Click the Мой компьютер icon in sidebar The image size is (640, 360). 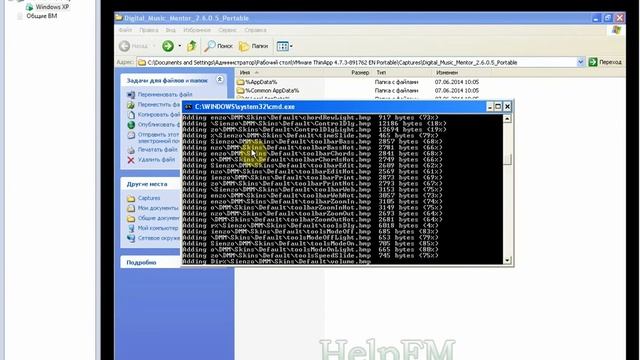[131, 229]
